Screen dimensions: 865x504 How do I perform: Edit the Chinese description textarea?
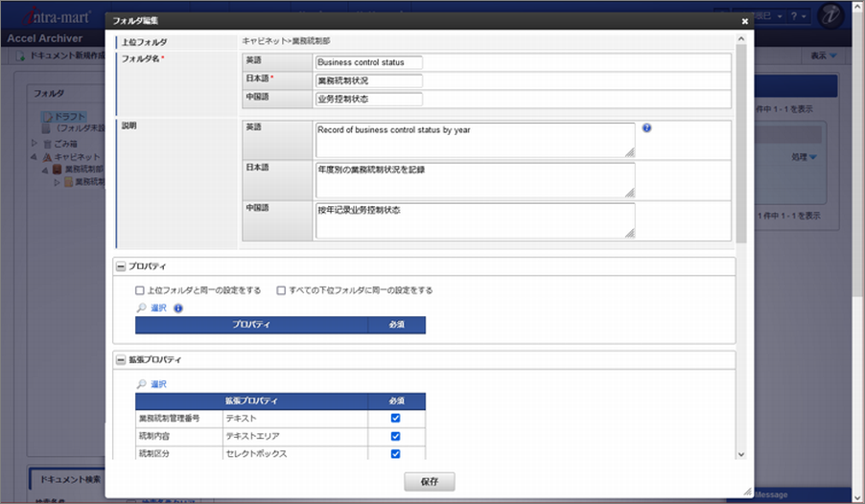click(x=475, y=220)
